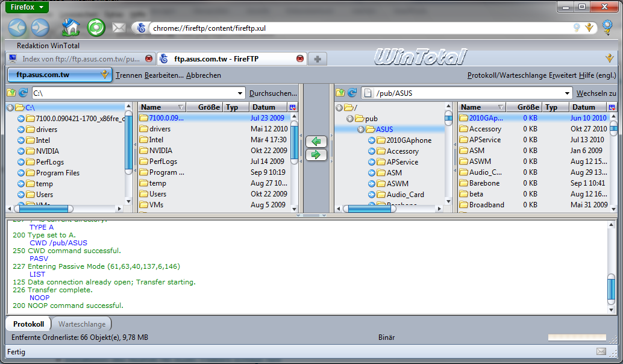Screen dimensions: 623x364
Task: Expand Audio_Card in remote tree
Action: coord(372,195)
